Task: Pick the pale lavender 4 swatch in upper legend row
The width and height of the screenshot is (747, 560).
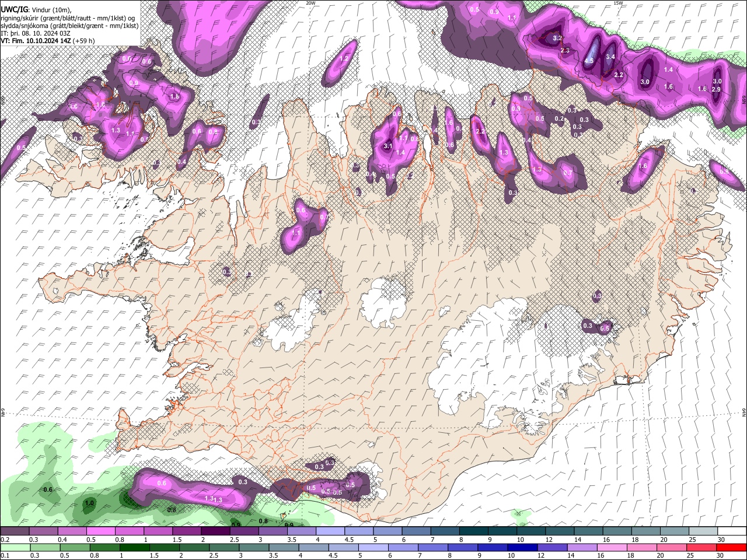Action: click(x=330, y=531)
